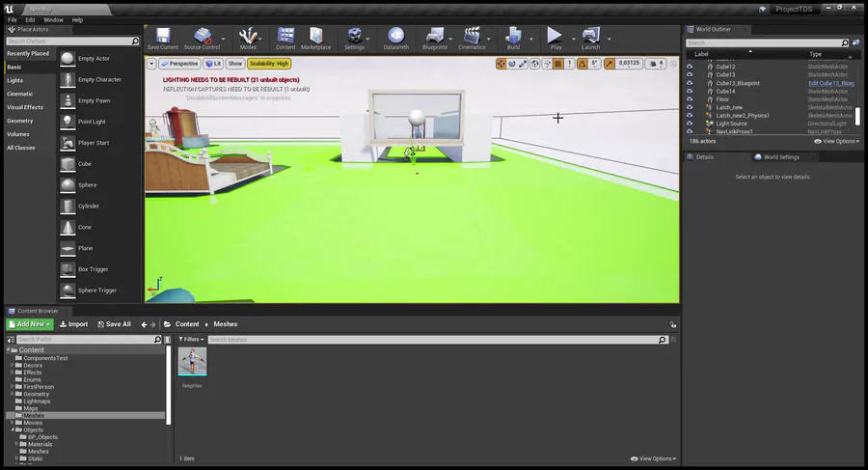Open the Content Browser Filters dropdown
Screen dimensions: 868x470
click(192, 339)
